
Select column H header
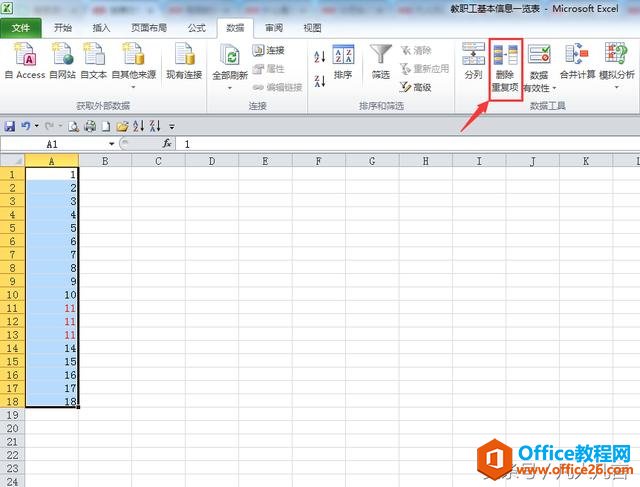426,161
